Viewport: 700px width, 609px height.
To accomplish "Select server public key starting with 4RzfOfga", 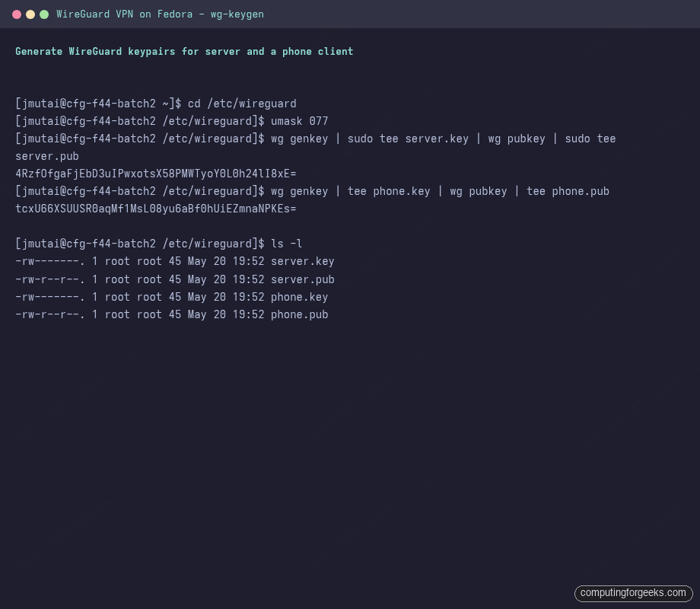I will 156,174.
